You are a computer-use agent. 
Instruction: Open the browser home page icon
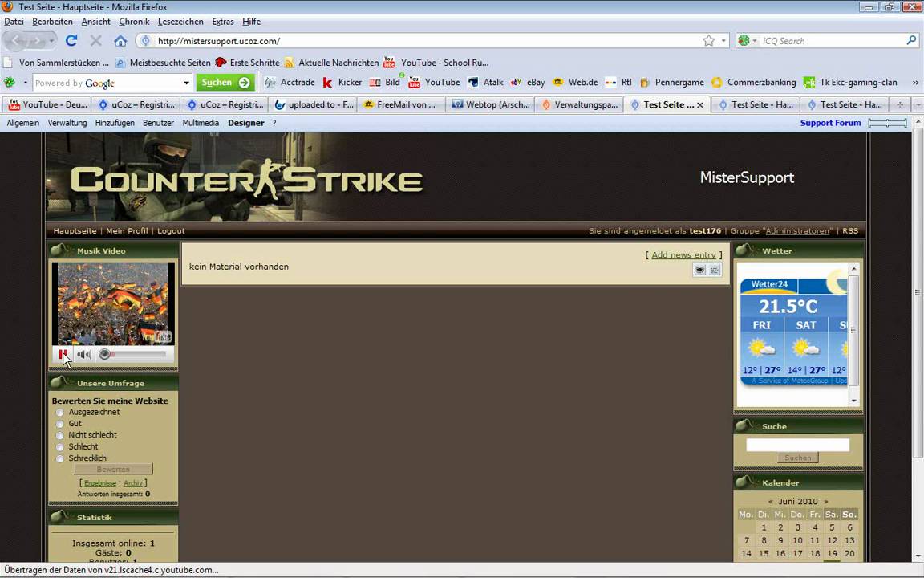tap(120, 40)
